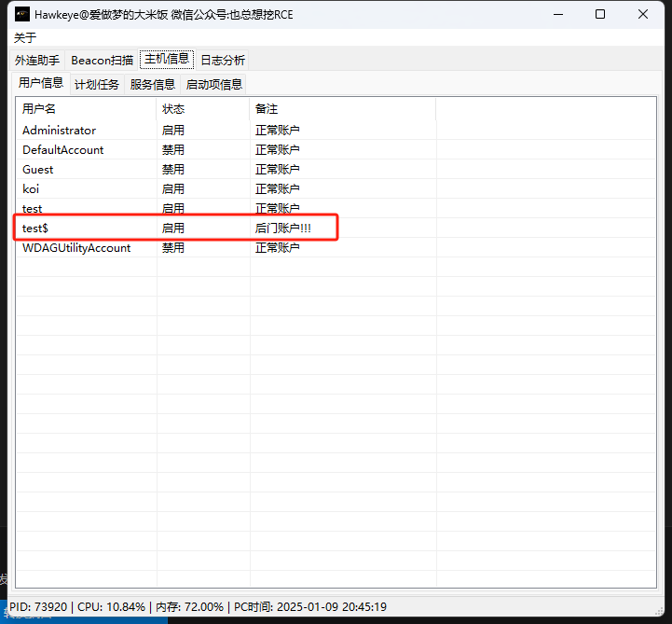
Task: Sort by the 状态 column header
Action: (x=203, y=109)
